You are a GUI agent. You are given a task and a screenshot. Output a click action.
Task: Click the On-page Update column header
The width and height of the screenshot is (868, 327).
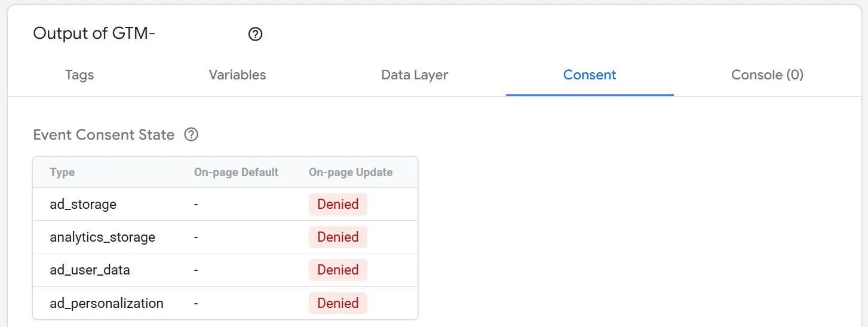click(351, 172)
